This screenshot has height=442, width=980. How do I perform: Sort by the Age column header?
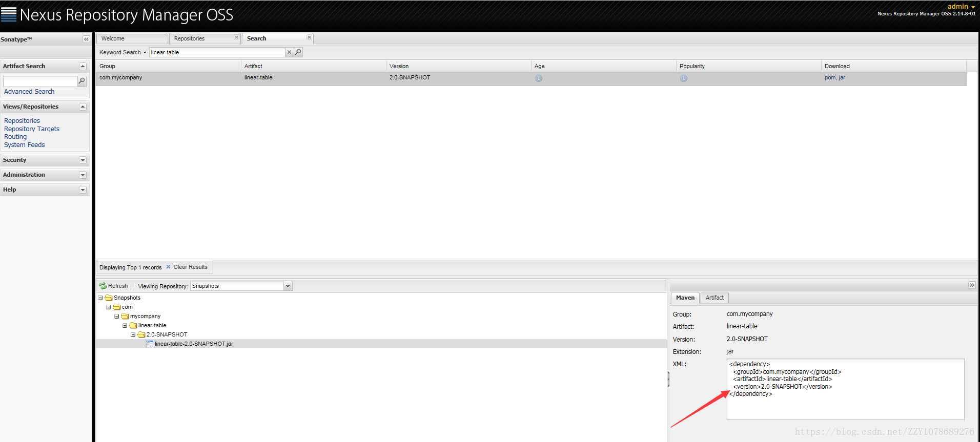(603, 66)
